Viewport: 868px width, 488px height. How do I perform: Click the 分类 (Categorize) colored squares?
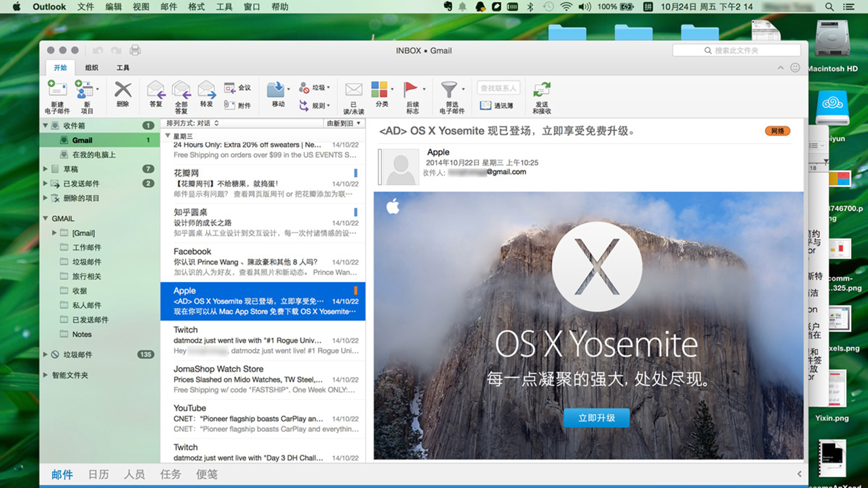pyautogui.click(x=379, y=89)
